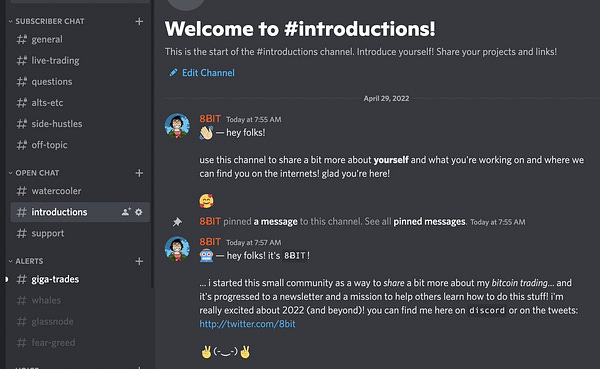Click 8BIT name in pinned notice
The image size is (600, 369).
[x=210, y=221]
